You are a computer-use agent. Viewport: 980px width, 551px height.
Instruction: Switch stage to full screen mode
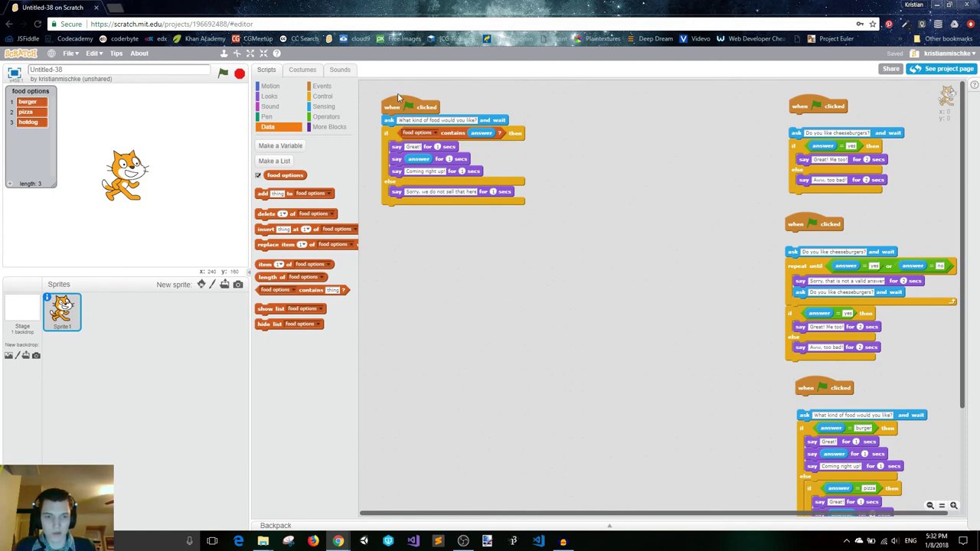coord(14,73)
